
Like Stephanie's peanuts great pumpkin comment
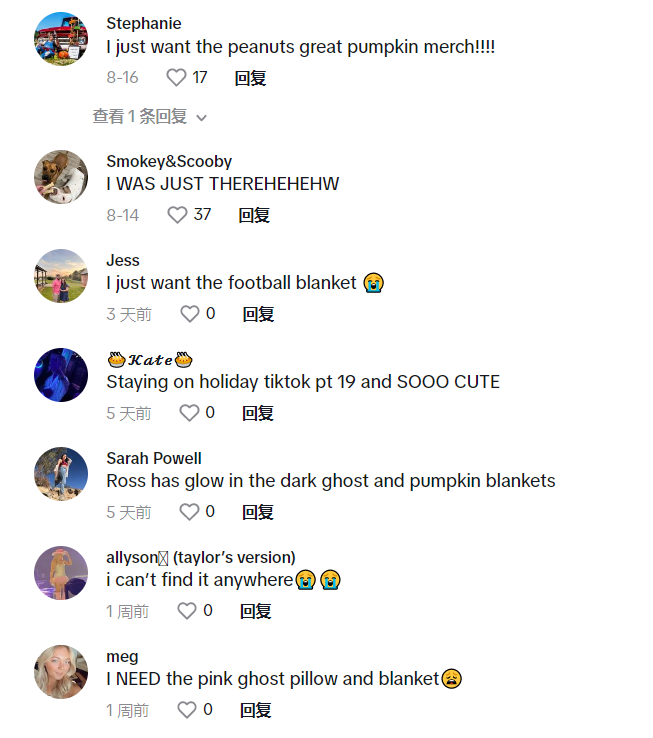click(177, 78)
